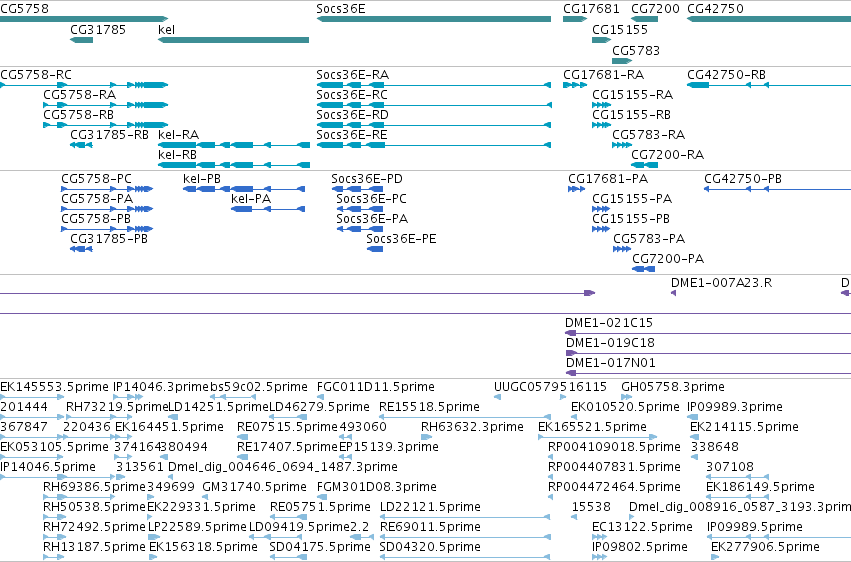This screenshot has width=851, height=562.
Task: Click the CG31785-PB protein label
Action: (x=109, y=239)
